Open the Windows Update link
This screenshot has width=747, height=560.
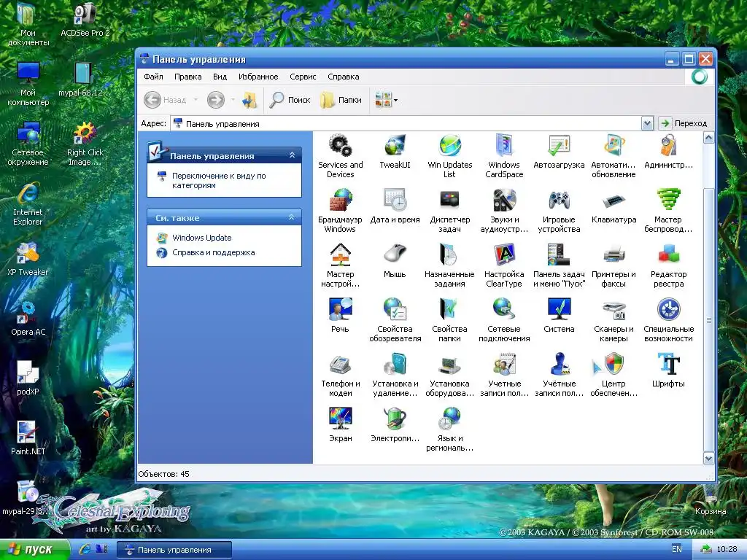tap(201, 238)
